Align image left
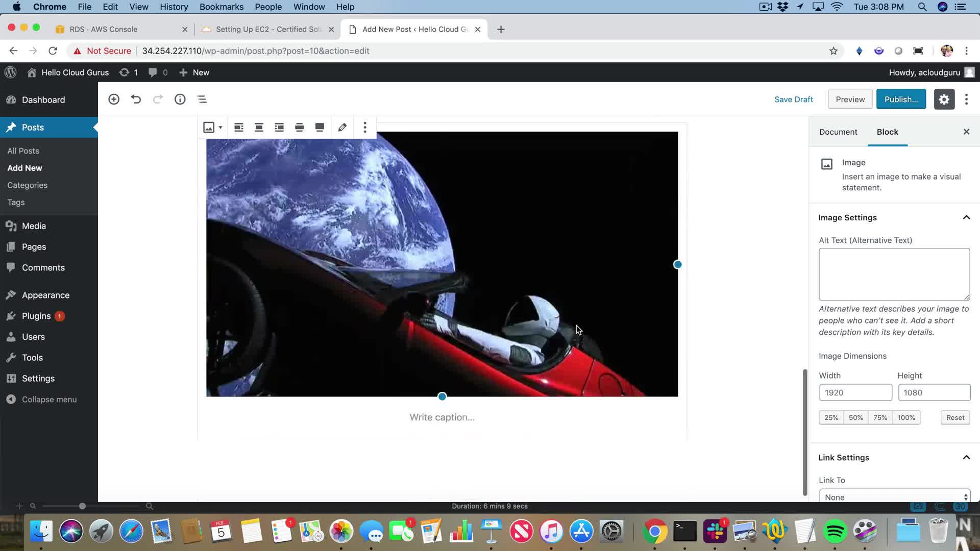Viewport: 980px width, 551px height. click(238, 127)
